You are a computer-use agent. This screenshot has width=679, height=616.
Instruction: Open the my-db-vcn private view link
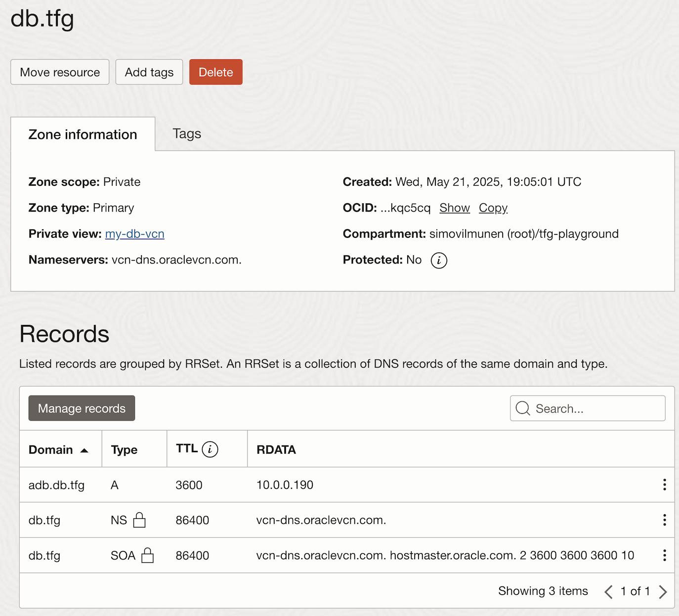click(x=135, y=234)
